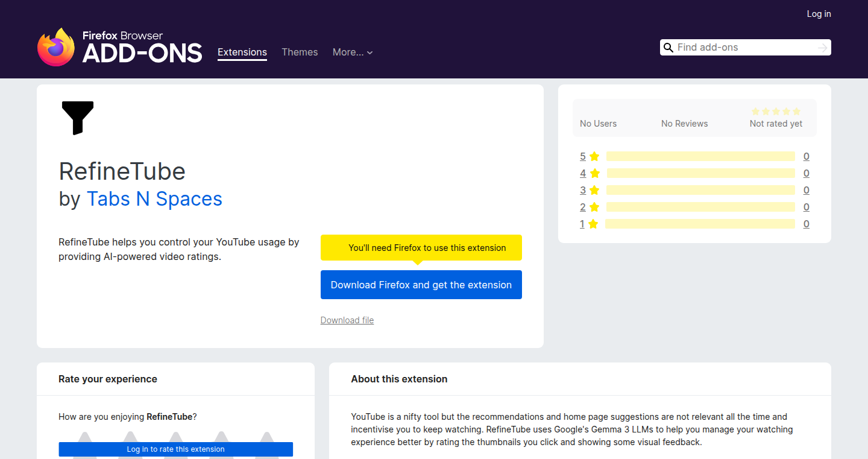Click the 1-star rating bar
The width and height of the screenshot is (868, 459).
[x=700, y=224]
